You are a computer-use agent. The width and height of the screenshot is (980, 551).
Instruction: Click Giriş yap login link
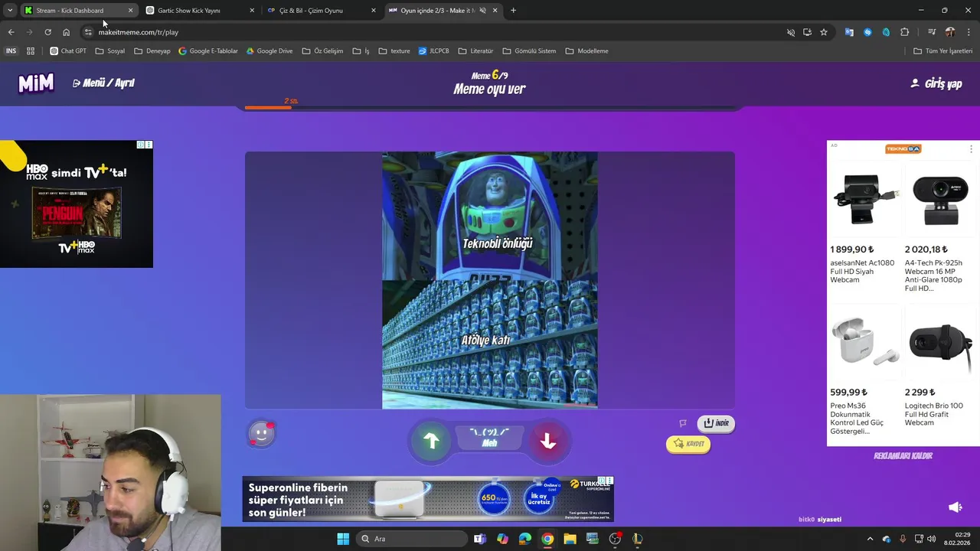pyautogui.click(x=936, y=83)
